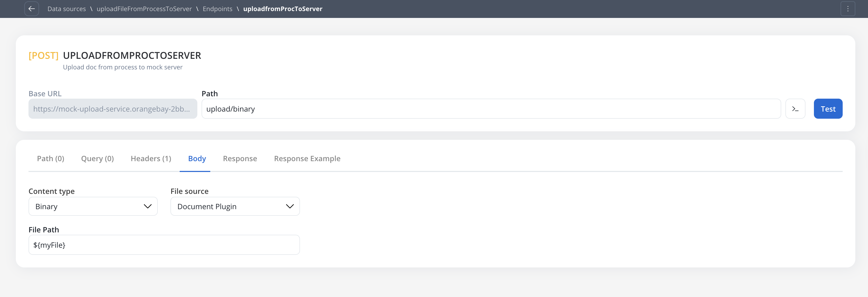
Task: Open the three-dot options menu
Action: [848, 9]
